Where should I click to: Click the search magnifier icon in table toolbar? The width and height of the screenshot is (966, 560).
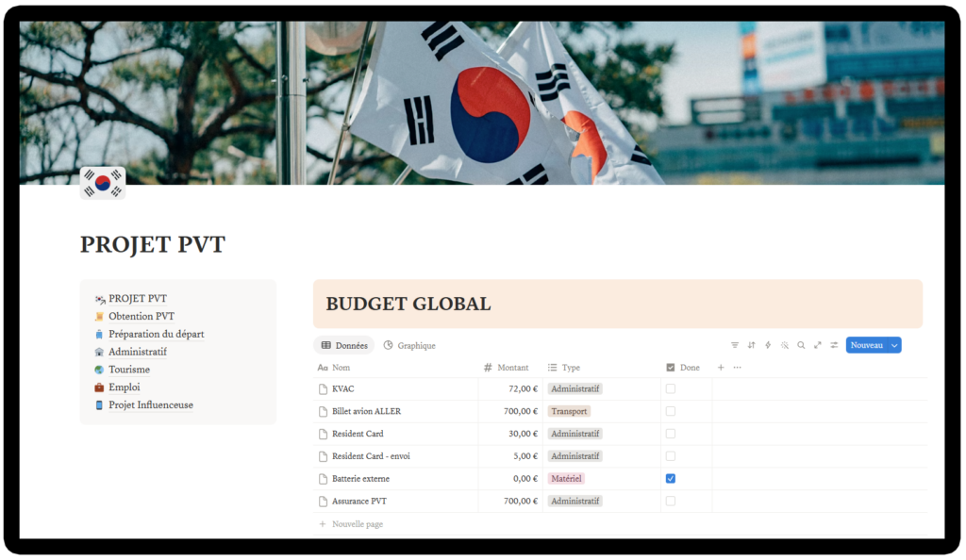801,345
